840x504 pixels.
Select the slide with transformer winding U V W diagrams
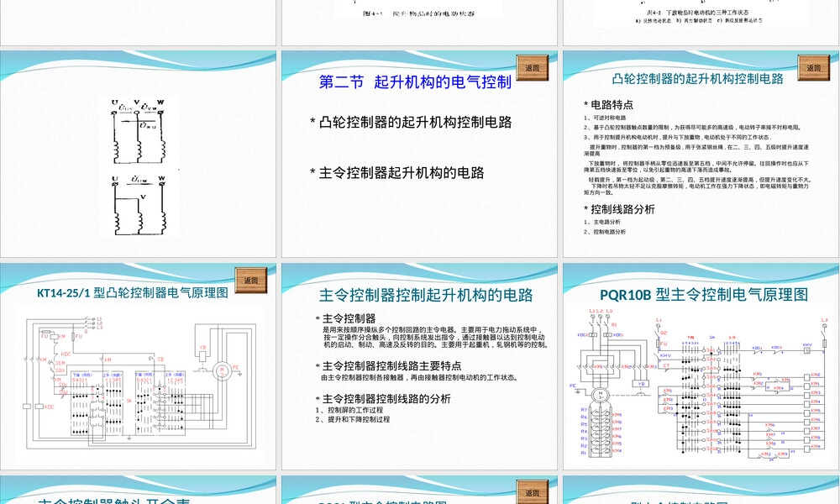(x=139, y=155)
